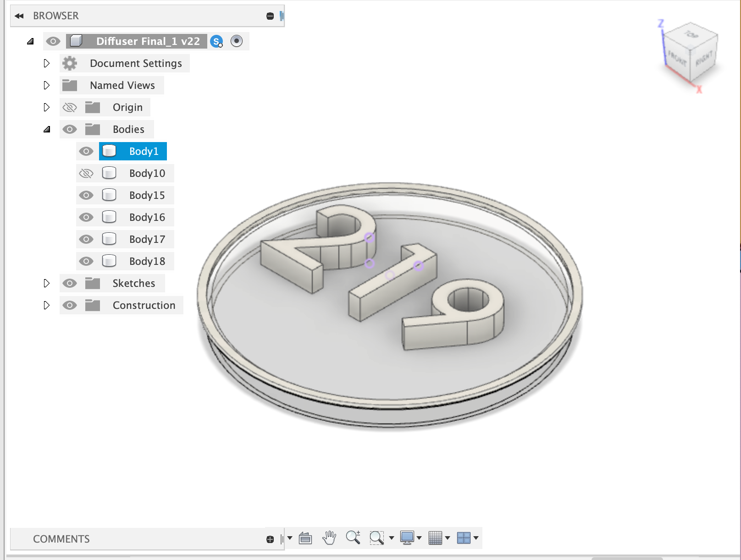Open Grid and Snaps settings icon
Viewport: 741px width, 560px height.
coord(435,538)
